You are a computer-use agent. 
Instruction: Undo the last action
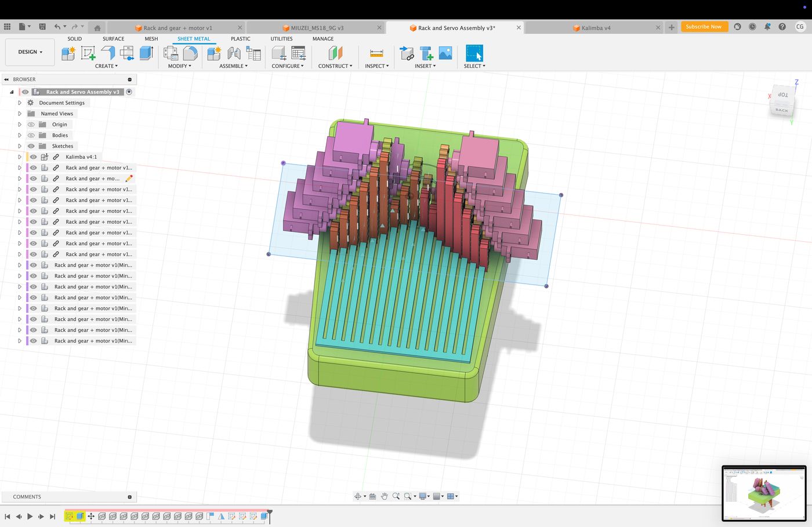[57, 27]
